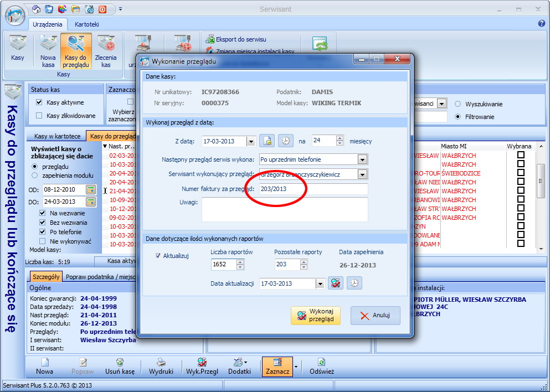Switch to Urządzenia ribbon tab
The height and width of the screenshot is (392, 550).
[x=47, y=24]
